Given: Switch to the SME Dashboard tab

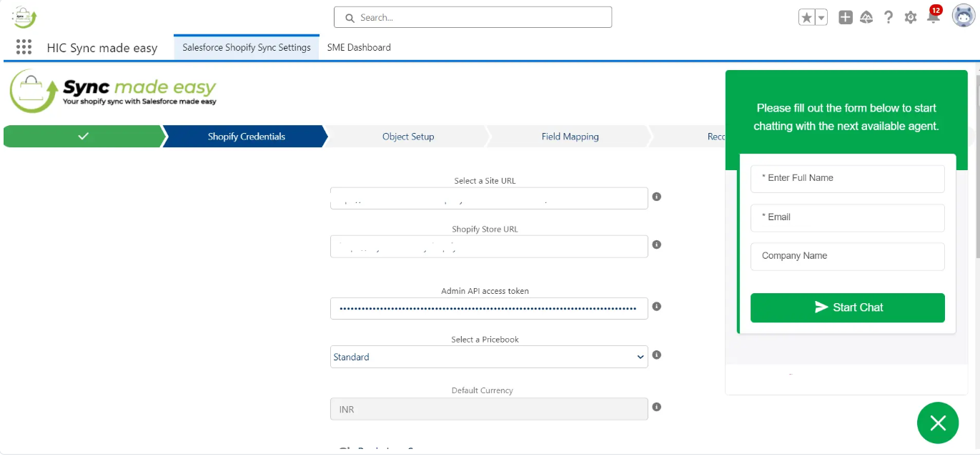Looking at the screenshot, I should (359, 47).
